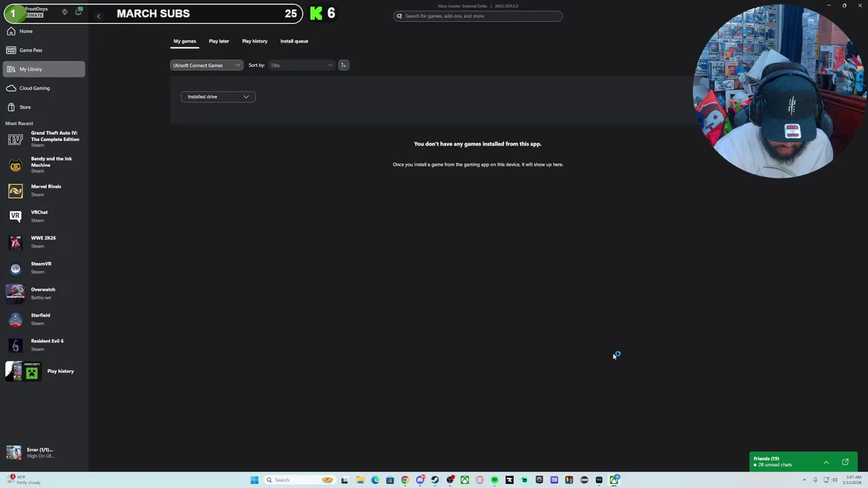Open the notifications bell icon
868x488 pixels.
tap(78, 12)
